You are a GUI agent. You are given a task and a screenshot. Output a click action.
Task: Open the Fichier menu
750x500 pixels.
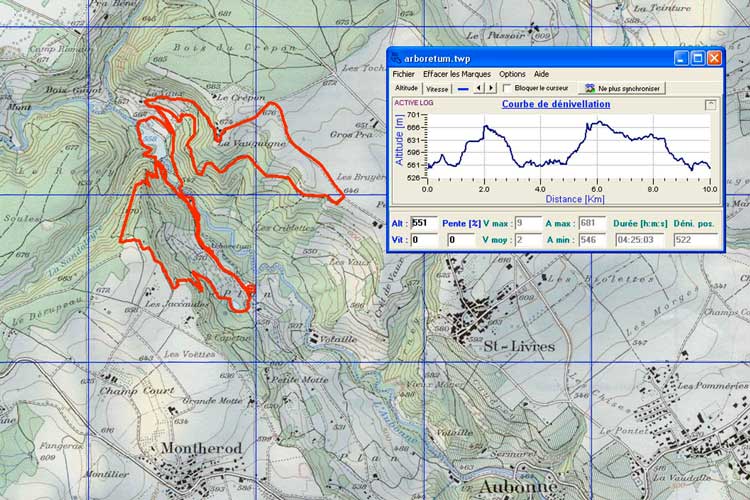click(x=403, y=74)
